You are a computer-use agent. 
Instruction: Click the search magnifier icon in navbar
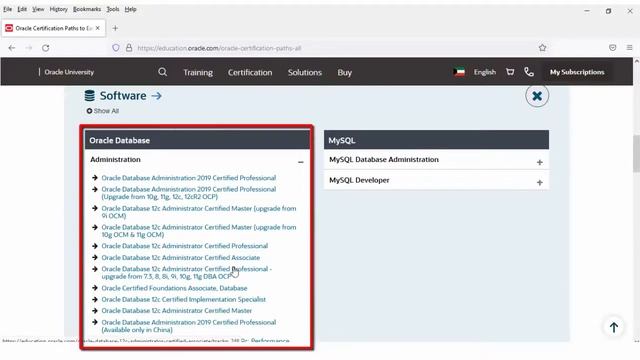click(x=162, y=72)
